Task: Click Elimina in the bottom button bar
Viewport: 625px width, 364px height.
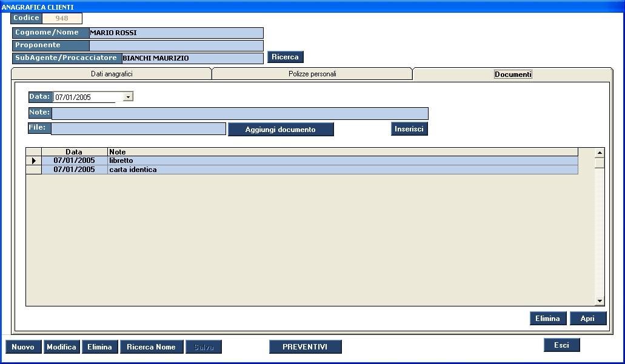Action: click(x=99, y=347)
